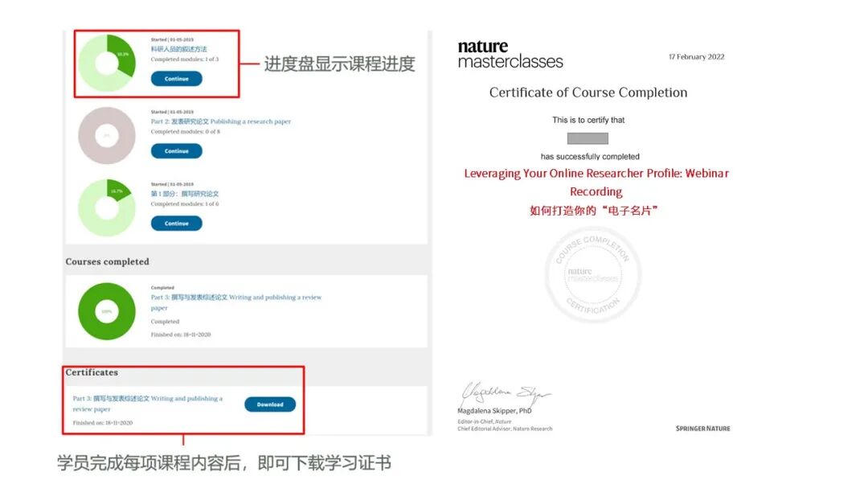Select "Finished on" date under Certificates
Screen dimensions: 868x489
[103, 422]
